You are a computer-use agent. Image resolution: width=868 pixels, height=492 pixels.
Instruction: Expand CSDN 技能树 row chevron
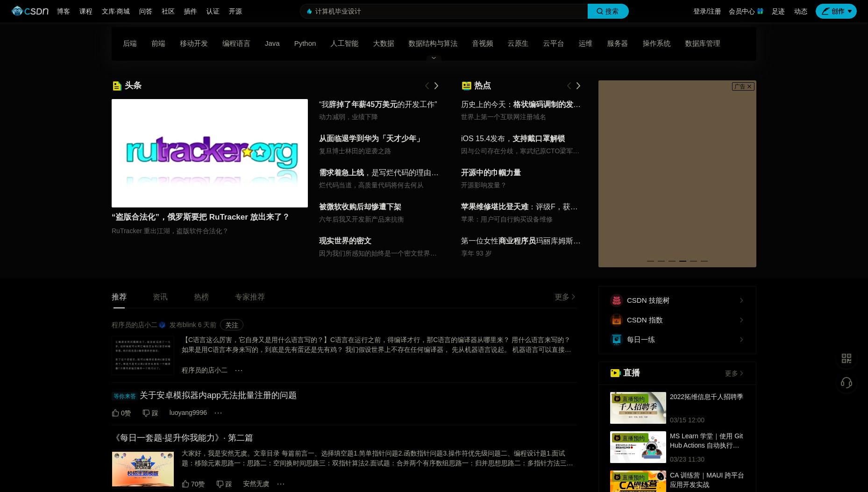(741, 300)
